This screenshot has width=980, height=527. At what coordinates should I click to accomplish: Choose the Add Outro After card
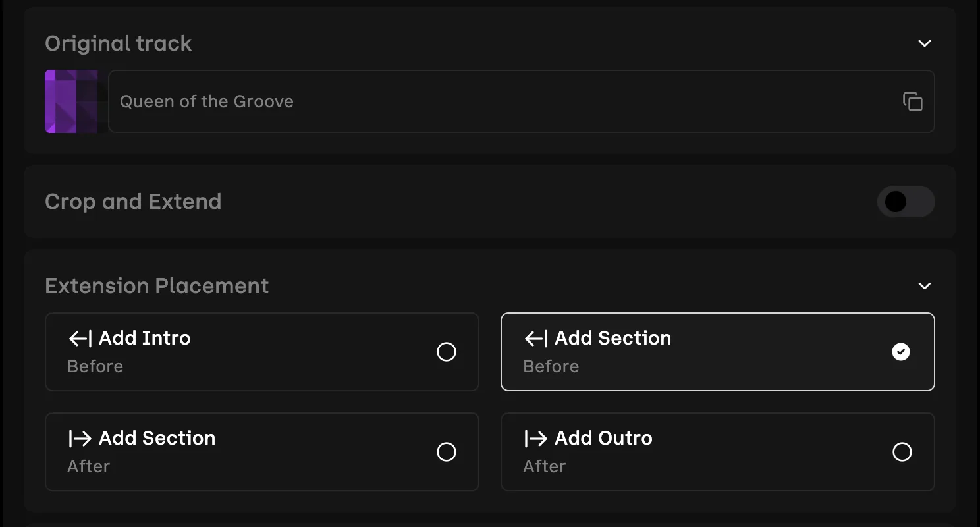click(x=718, y=452)
